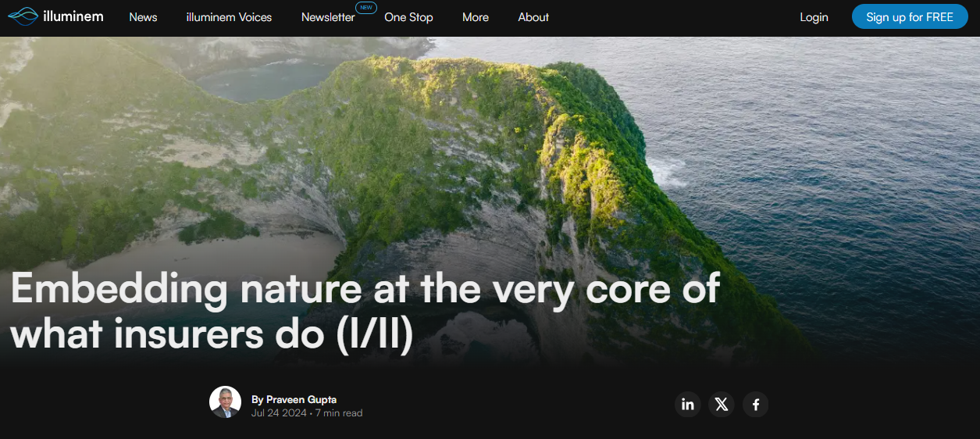Open the About menu
The width and height of the screenshot is (980, 439).
click(533, 17)
